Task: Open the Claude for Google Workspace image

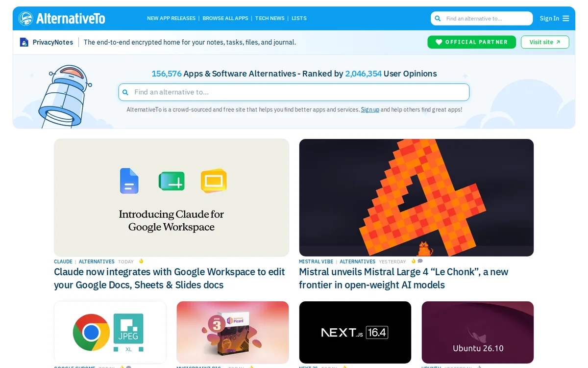Action: tap(171, 197)
